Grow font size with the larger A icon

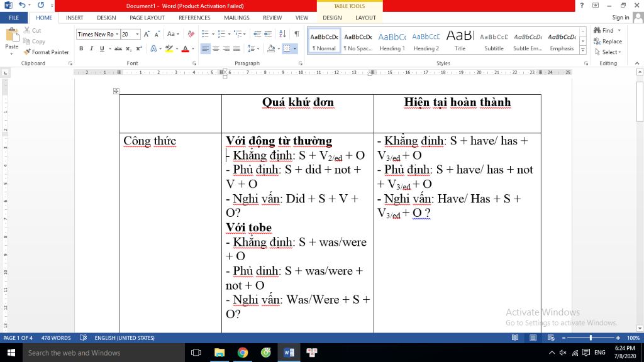point(147,34)
